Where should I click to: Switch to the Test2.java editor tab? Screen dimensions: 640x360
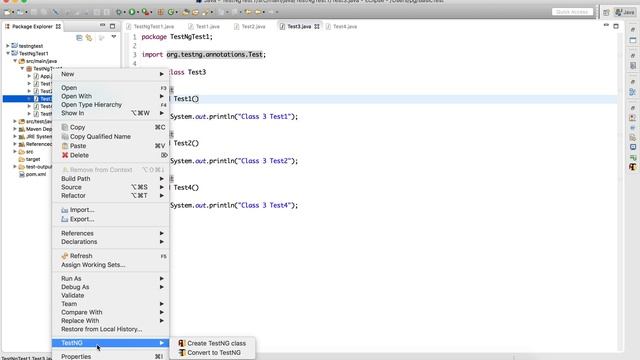point(249,27)
